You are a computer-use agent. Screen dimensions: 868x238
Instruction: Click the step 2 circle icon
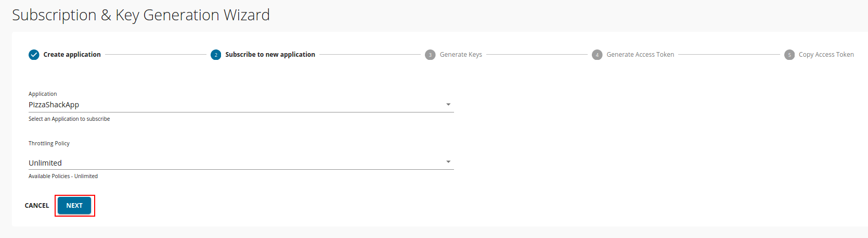tap(216, 55)
